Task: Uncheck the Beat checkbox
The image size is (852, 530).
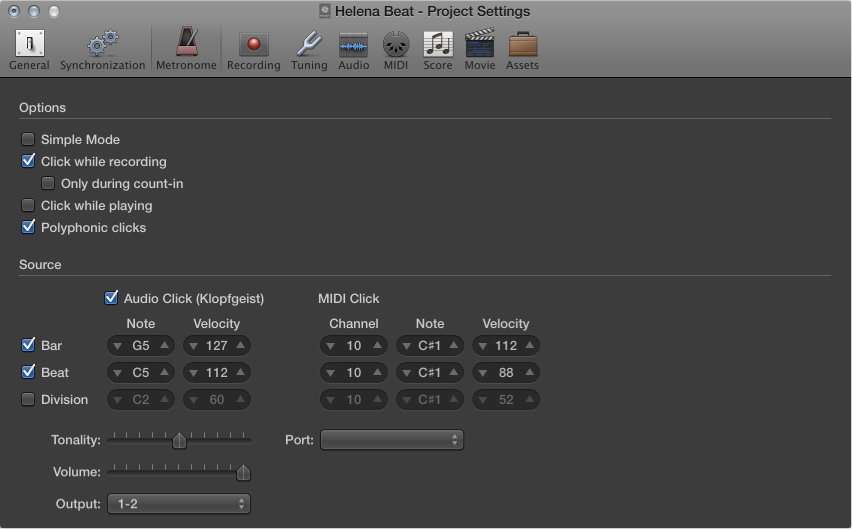Action: [28, 372]
